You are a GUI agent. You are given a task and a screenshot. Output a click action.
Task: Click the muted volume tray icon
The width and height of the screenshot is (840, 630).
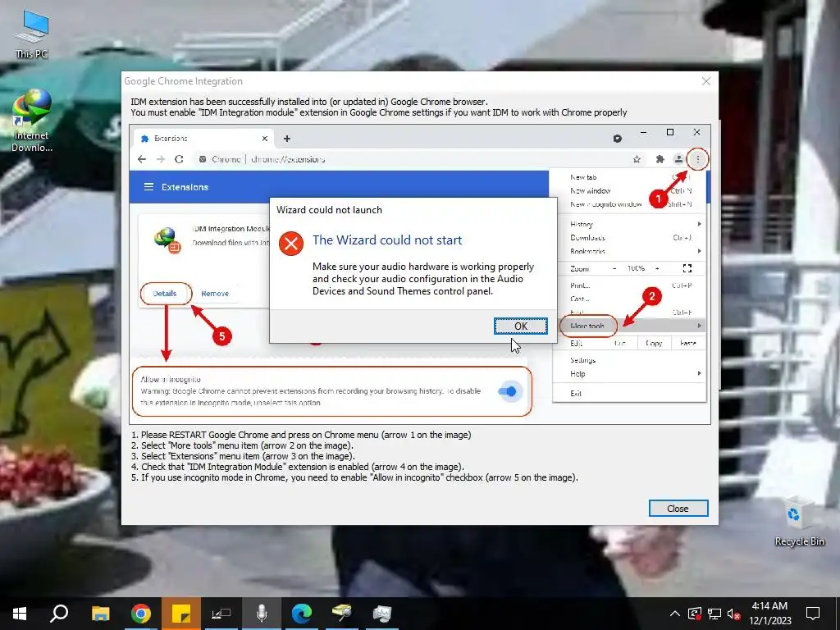point(733,614)
